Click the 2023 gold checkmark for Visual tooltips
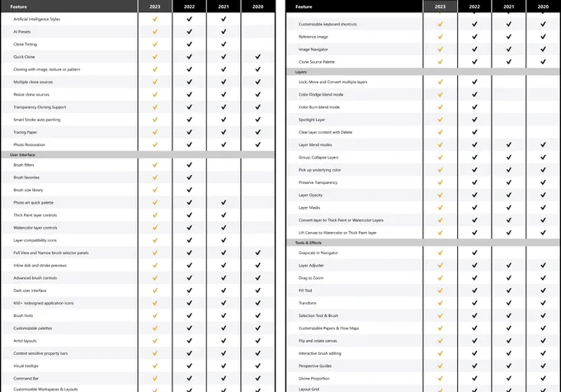 pyautogui.click(x=155, y=366)
